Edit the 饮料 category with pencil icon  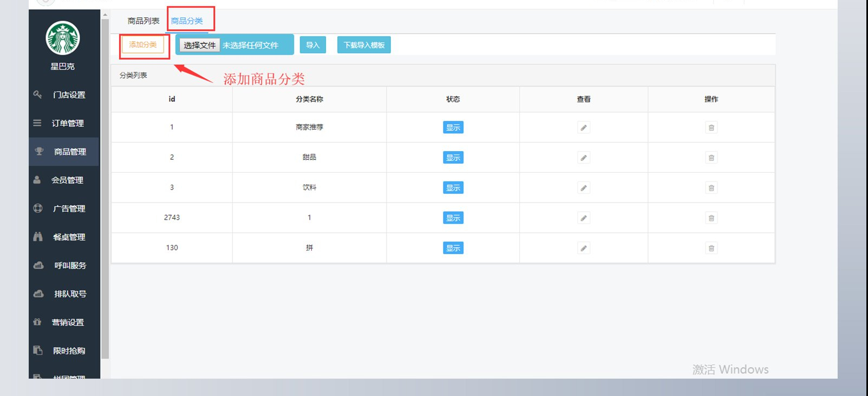[584, 188]
